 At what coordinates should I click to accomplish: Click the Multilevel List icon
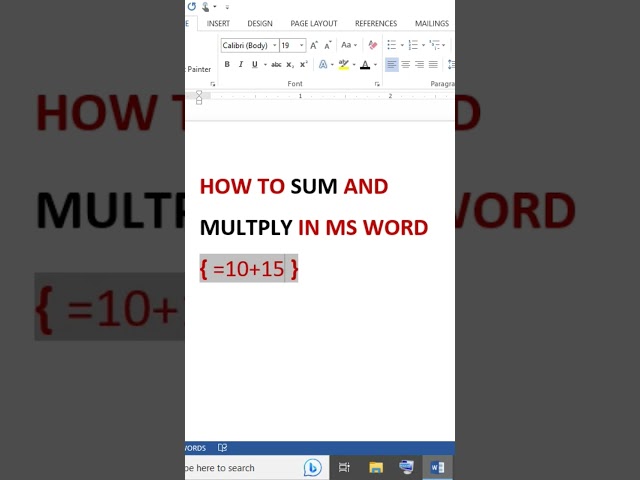click(x=435, y=45)
